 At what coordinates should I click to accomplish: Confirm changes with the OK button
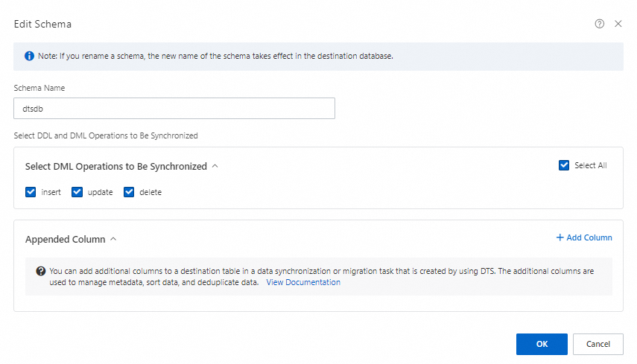tap(542, 344)
